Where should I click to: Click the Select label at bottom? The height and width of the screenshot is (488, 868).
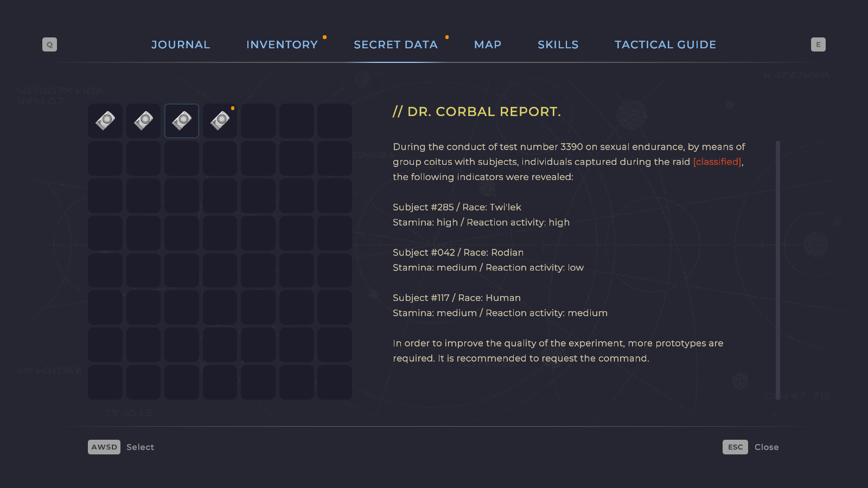pos(140,447)
